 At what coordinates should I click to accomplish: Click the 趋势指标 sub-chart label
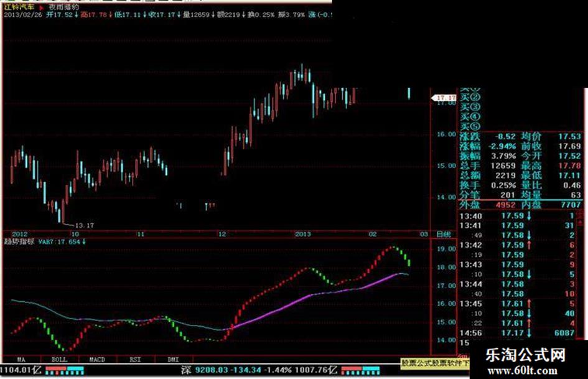[19, 241]
